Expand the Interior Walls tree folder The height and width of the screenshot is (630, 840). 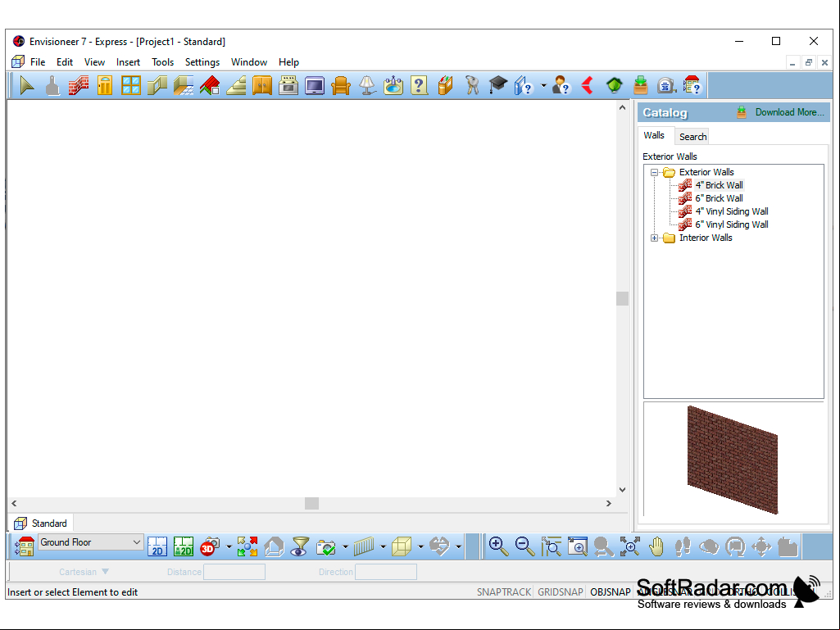tap(654, 238)
